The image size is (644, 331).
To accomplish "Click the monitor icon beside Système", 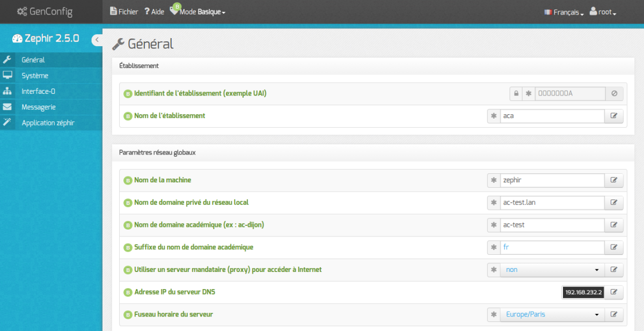I will (8, 75).
